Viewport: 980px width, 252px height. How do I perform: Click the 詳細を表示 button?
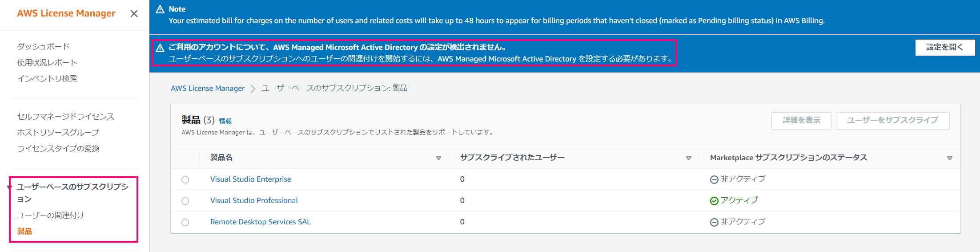point(801,120)
